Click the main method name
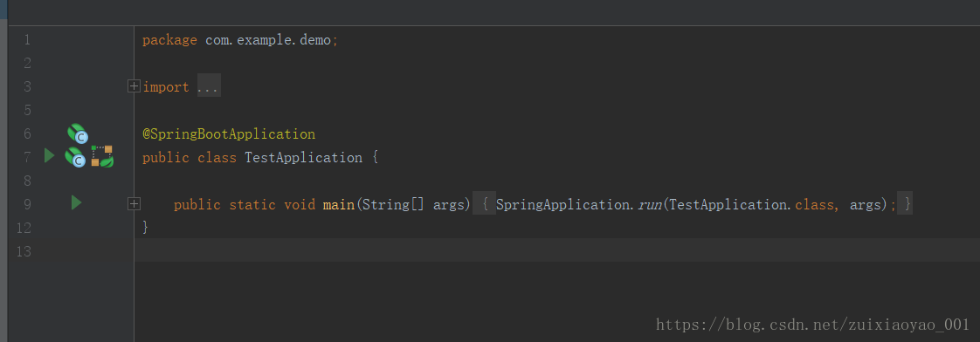980x342 pixels. click(339, 204)
